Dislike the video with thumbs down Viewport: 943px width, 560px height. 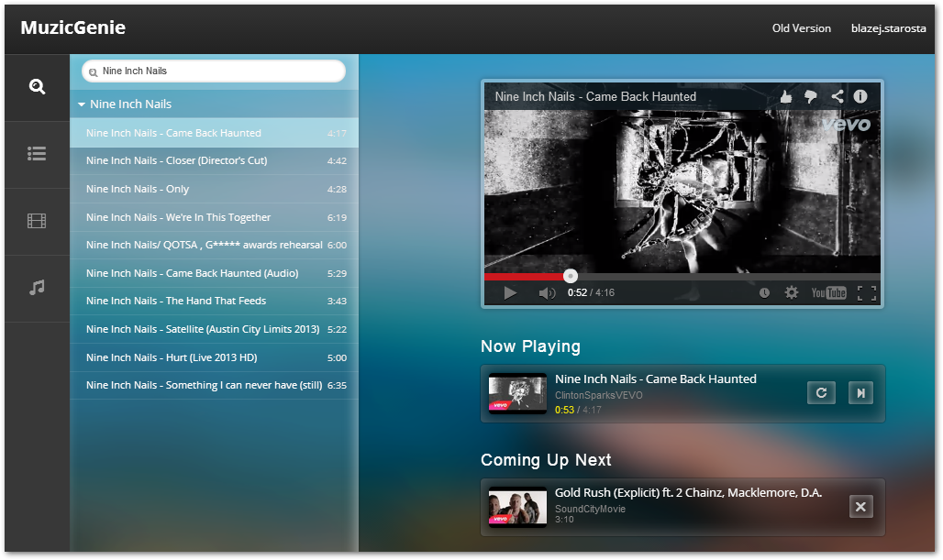pos(811,97)
